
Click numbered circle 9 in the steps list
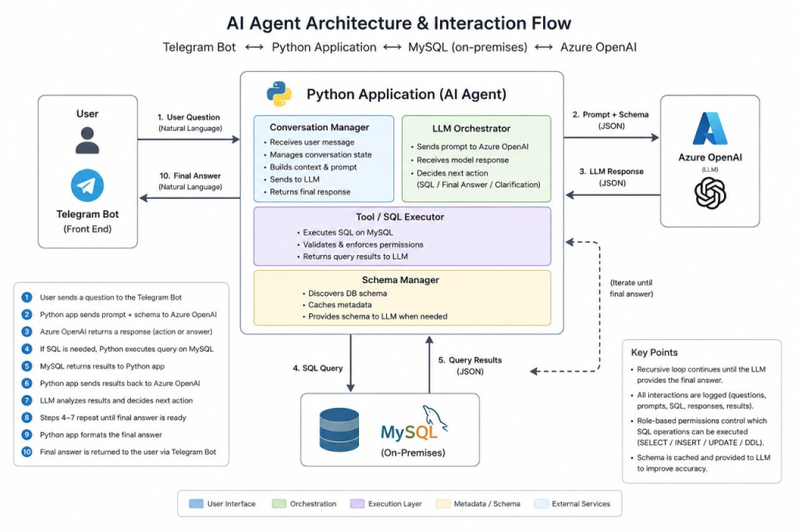point(27,434)
